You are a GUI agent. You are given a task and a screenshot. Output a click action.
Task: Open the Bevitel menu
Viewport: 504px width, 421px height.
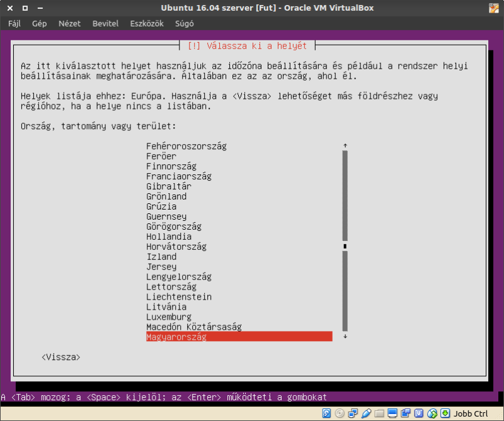105,23
